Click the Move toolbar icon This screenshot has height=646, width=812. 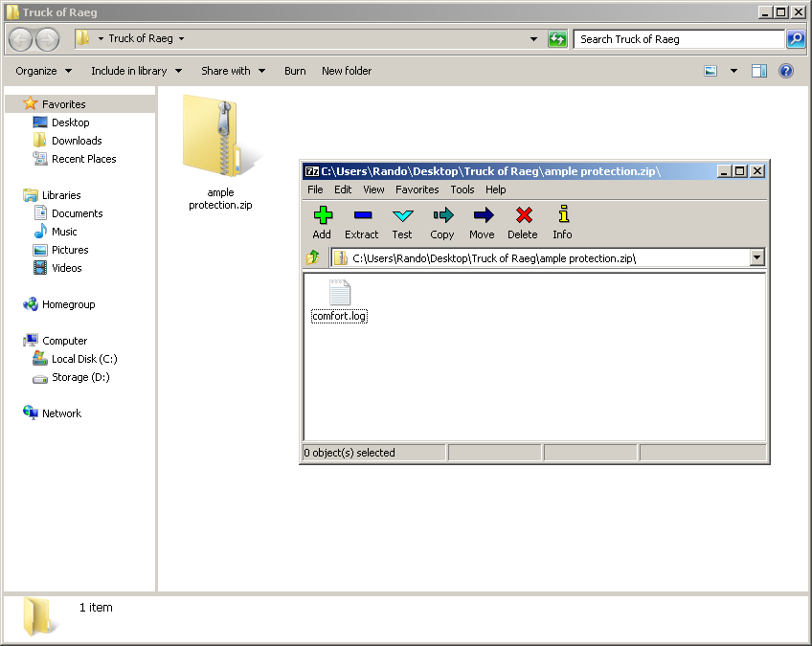(482, 222)
